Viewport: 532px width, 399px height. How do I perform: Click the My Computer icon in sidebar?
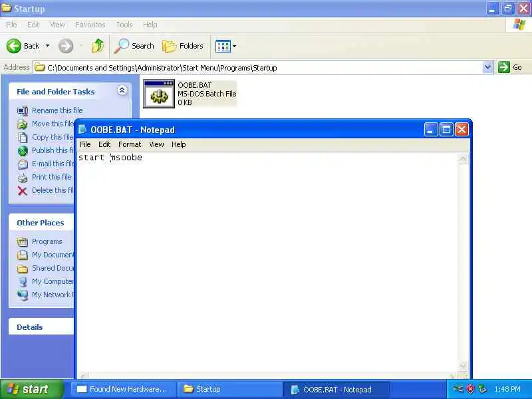click(x=23, y=281)
